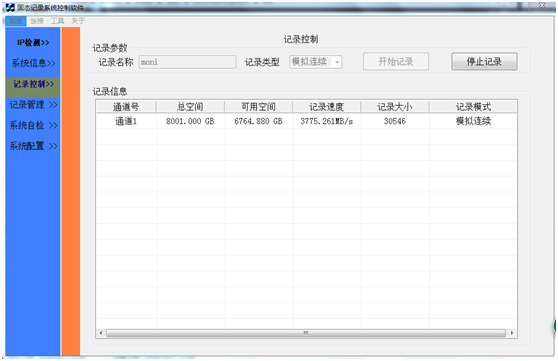Open 系统自检 sidebar page
Viewport: 558px width, 361px height.
[x=33, y=125]
